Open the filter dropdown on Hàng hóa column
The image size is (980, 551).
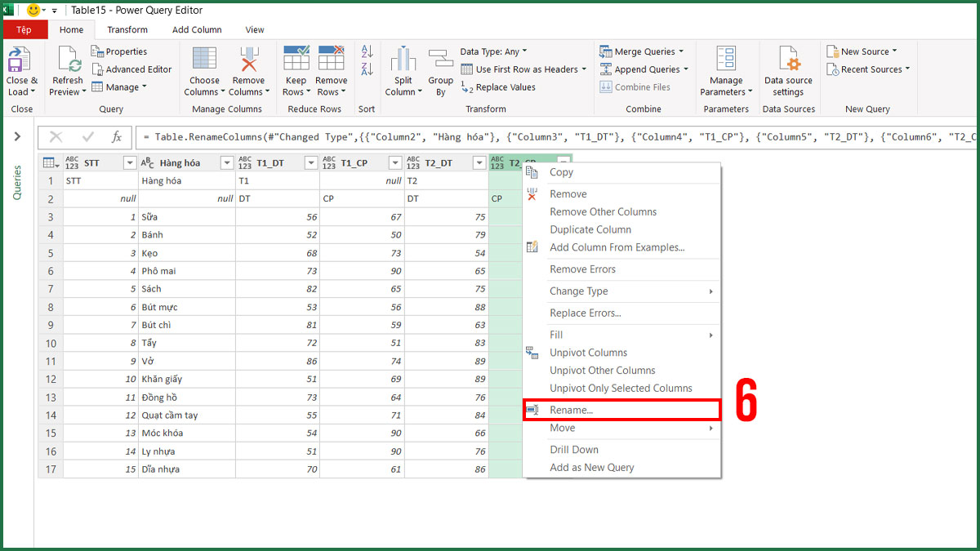point(227,162)
